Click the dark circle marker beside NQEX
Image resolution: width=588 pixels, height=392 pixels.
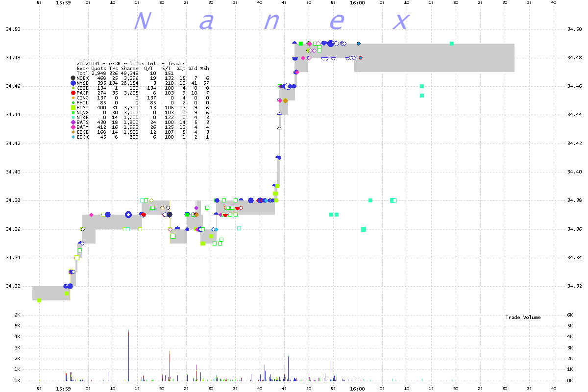tap(73, 78)
